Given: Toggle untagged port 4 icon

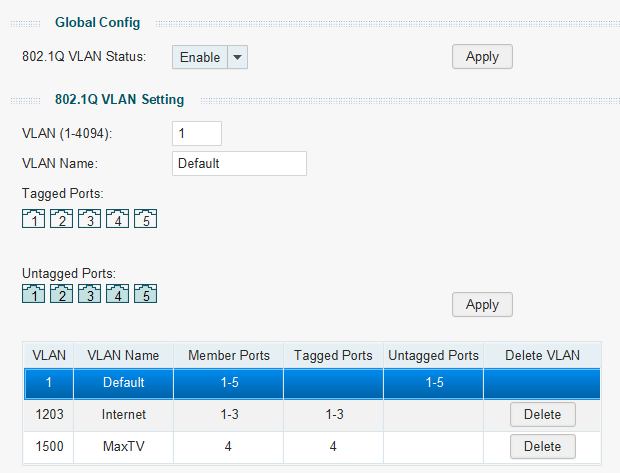Looking at the screenshot, I should 117,293.
